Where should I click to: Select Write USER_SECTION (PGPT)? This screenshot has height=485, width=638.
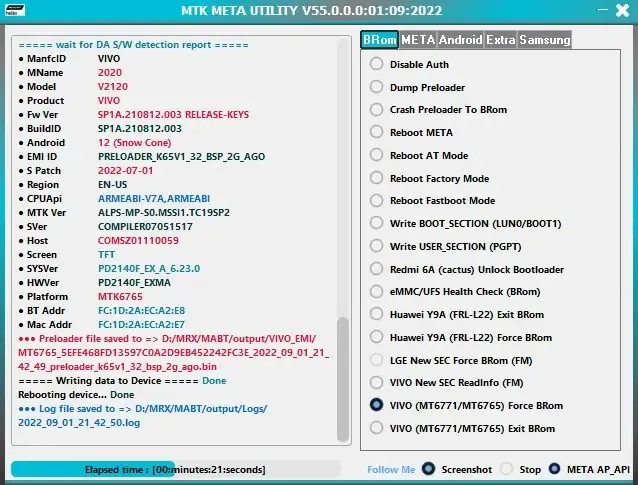[446, 246]
